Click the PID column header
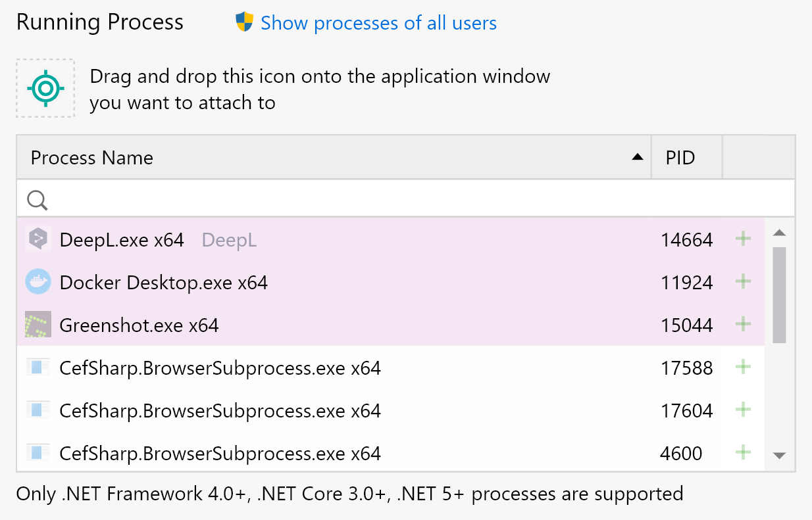The image size is (812, 520). [680, 158]
